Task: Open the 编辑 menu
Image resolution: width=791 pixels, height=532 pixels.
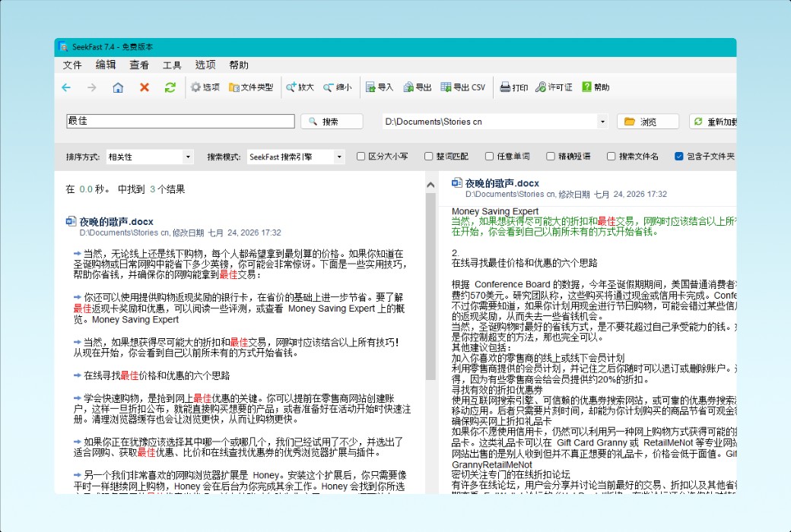Action: point(106,65)
